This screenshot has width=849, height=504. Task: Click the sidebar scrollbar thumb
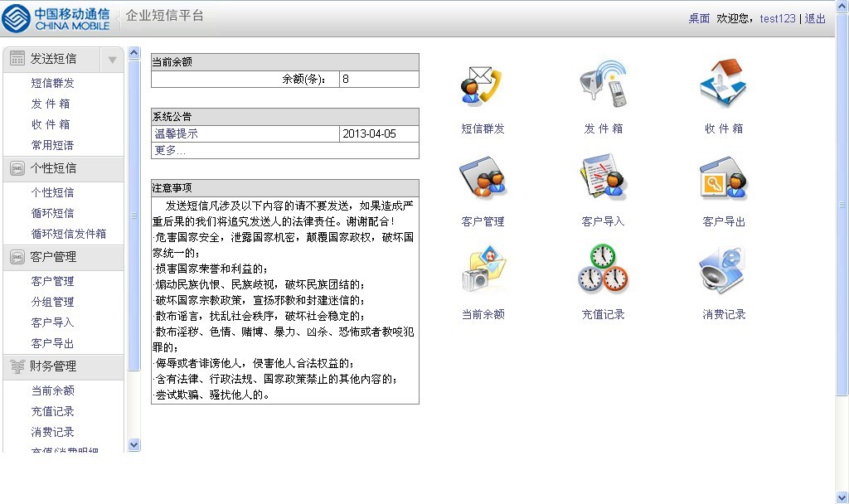[x=134, y=215]
